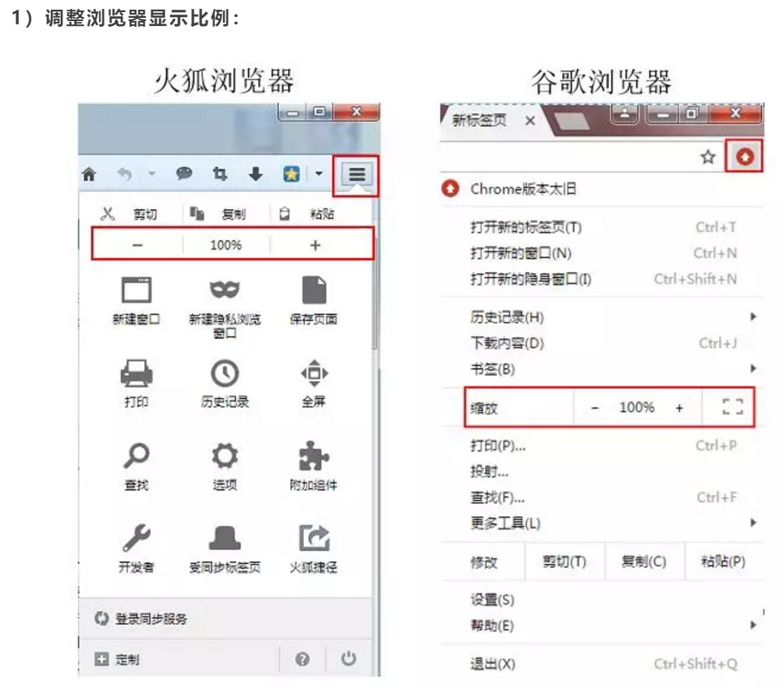Toggle Chrome fullscreen icon in 缩放 row
The width and height of the screenshot is (784, 688).
(x=732, y=408)
